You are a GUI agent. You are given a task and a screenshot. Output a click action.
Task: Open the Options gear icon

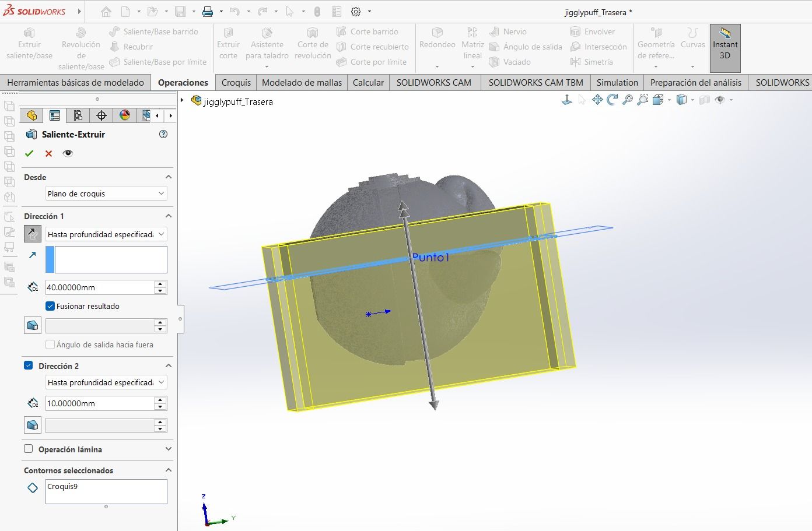click(x=356, y=12)
